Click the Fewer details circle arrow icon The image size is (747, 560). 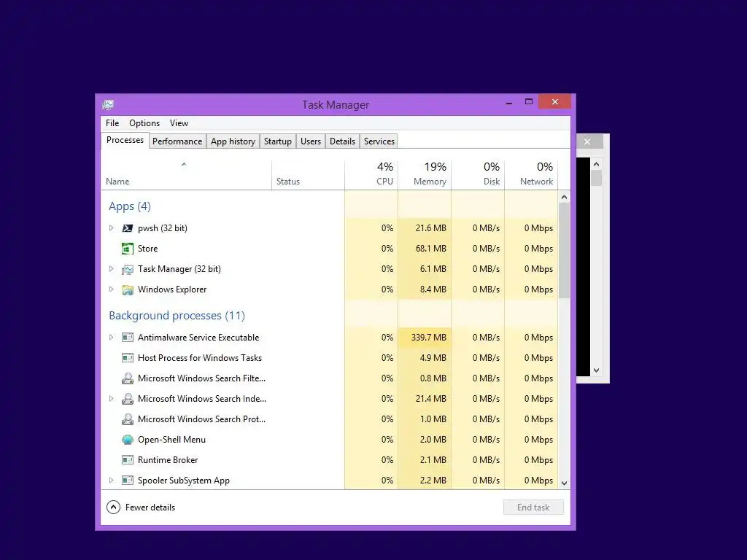[x=113, y=507]
